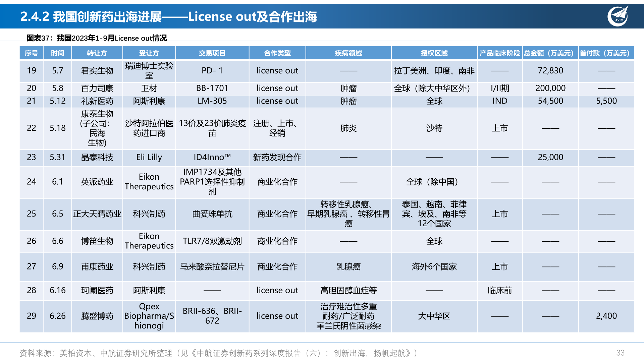Click the '疾病领域' column header
Image resolution: width=644 pixels, height=362 pixels.
(348, 53)
